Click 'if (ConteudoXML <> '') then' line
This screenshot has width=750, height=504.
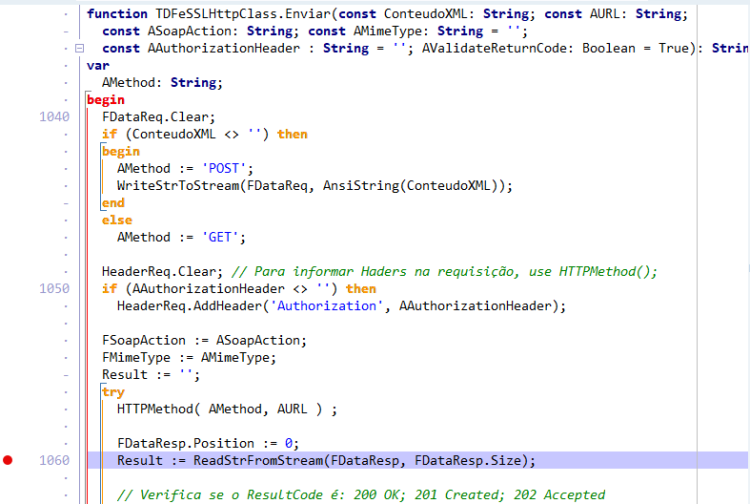(204, 134)
